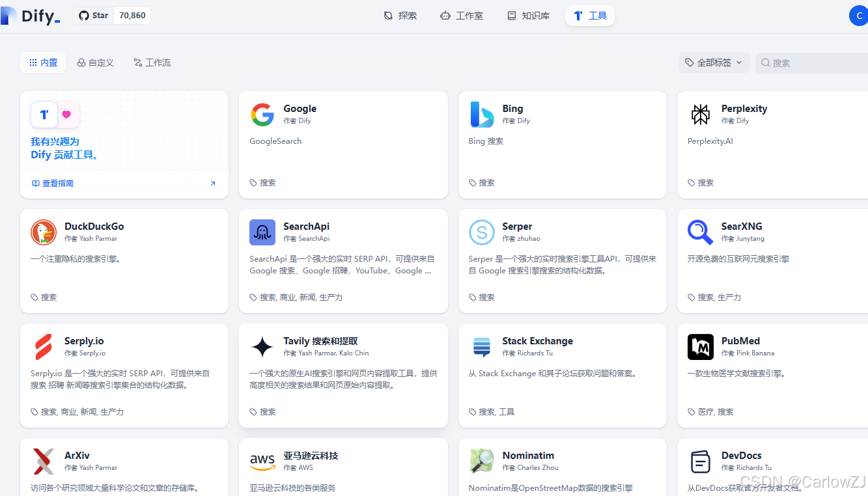This screenshot has height=496, width=868.
Task: Click the DevDocs logo icon
Action: point(701,462)
